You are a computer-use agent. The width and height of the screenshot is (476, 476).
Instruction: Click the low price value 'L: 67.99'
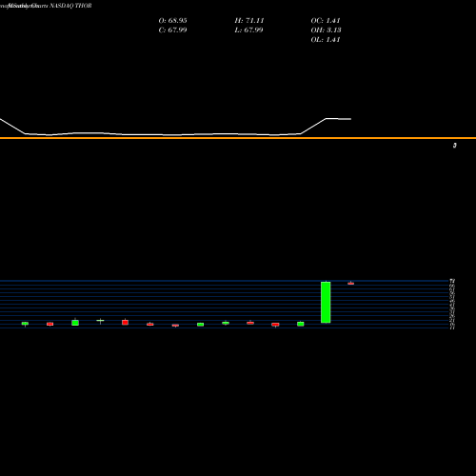pyautogui.click(x=249, y=30)
